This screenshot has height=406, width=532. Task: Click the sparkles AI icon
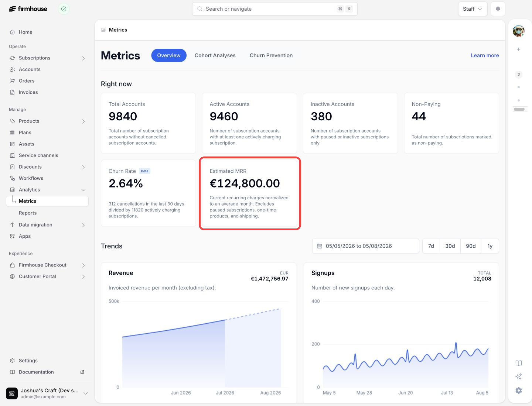(x=519, y=376)
